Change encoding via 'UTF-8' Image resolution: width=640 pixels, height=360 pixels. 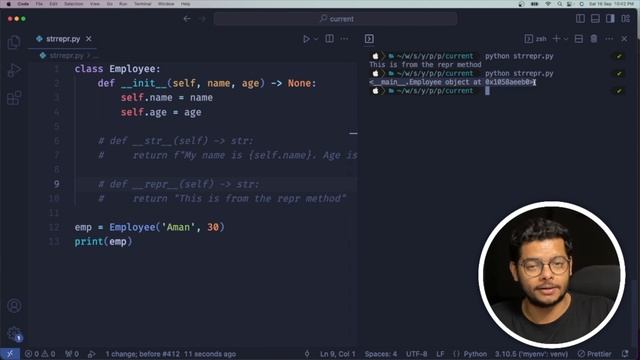[416, 354]
